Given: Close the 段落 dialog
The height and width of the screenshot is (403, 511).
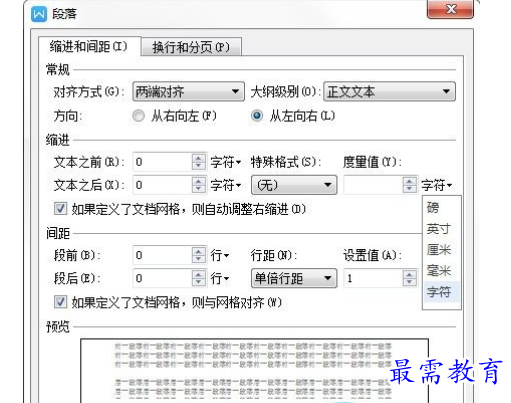Looking at the screenshot, I should tap(450, 9).
